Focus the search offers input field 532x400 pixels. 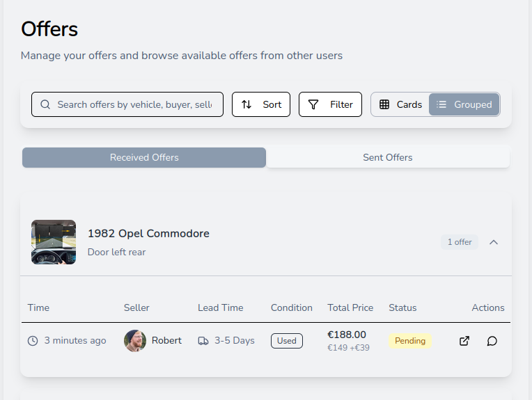tap(134, 104)
